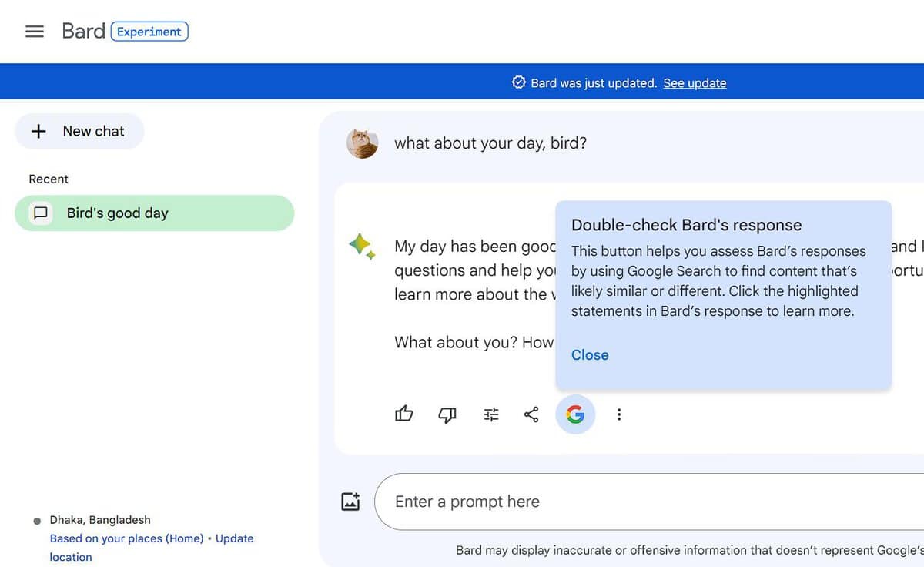
Task: Click the Experiment badge next to Bard
Action: click(x=149, y=32)
